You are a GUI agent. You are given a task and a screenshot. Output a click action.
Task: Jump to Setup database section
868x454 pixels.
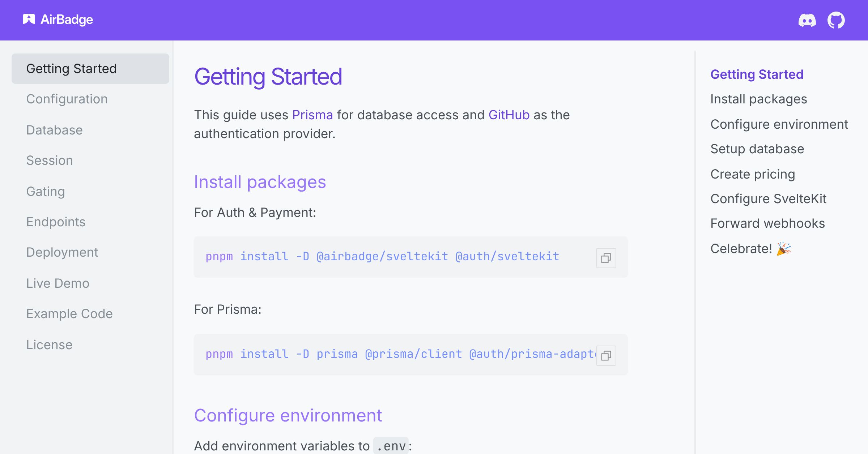pos(757,149)
